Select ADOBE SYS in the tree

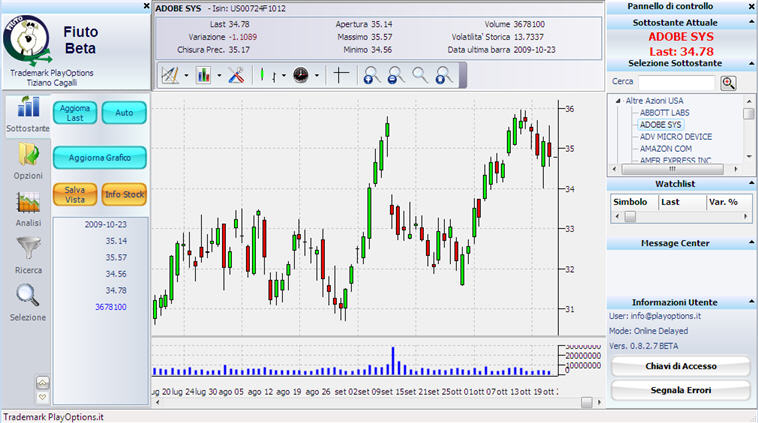click(x=660, y=125)
